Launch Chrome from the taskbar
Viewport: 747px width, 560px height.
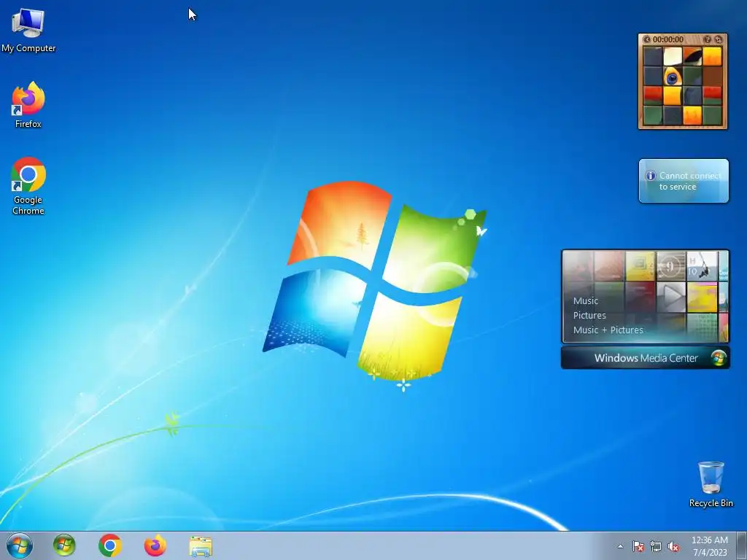pyautogui.click(x=110, y=545)
